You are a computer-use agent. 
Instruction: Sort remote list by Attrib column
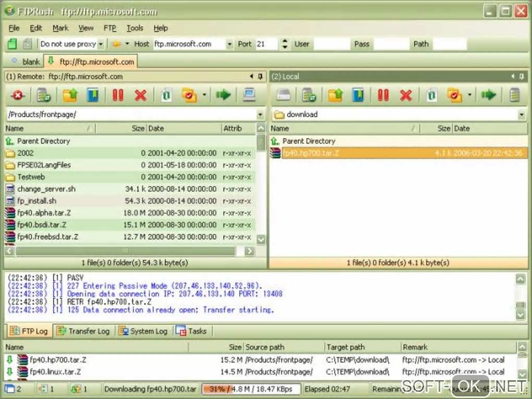[239, 129]
